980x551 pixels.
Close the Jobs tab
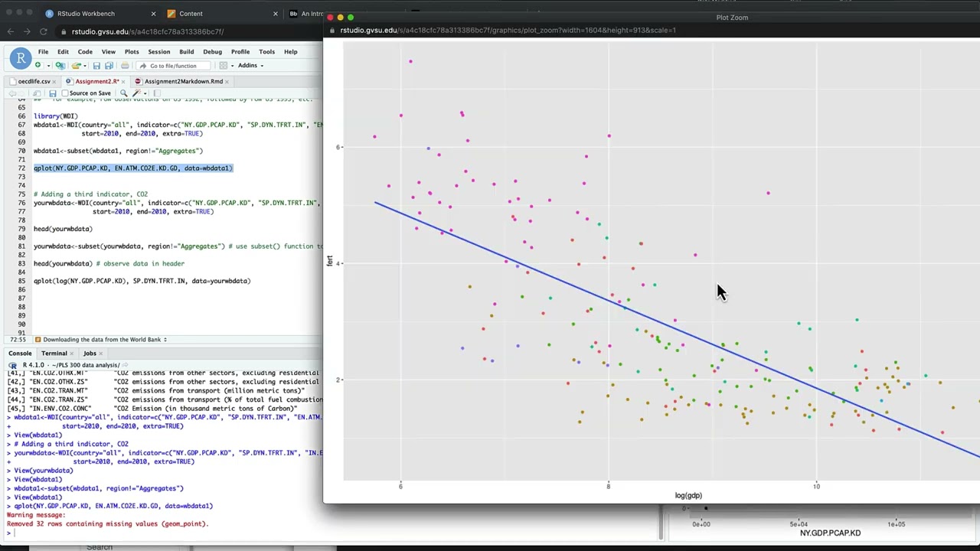tap(101, 354)
